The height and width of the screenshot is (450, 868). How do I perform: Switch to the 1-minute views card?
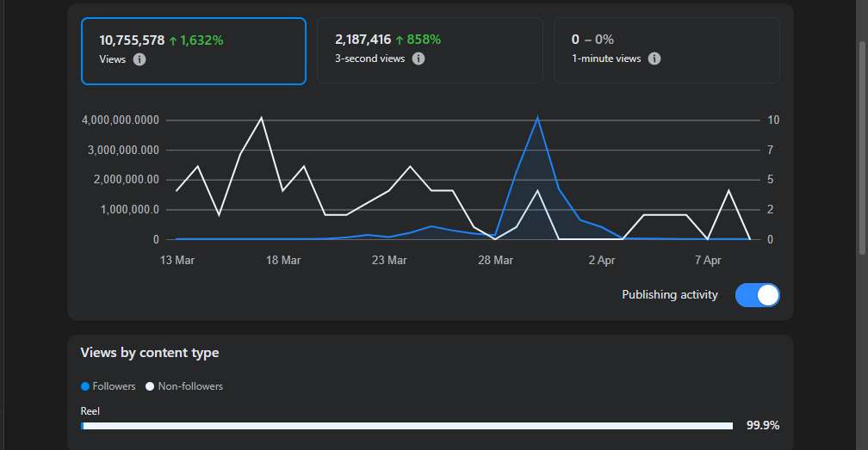point(666,51)
